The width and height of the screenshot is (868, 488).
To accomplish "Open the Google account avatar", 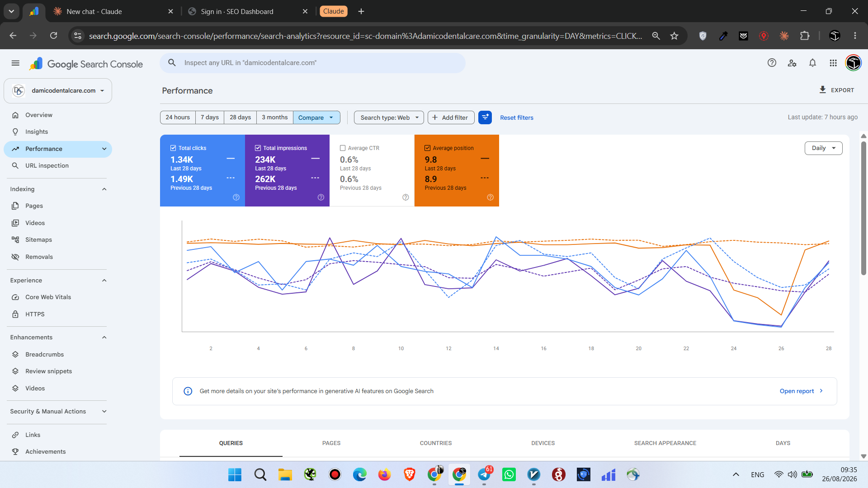I will coord(854,63).
